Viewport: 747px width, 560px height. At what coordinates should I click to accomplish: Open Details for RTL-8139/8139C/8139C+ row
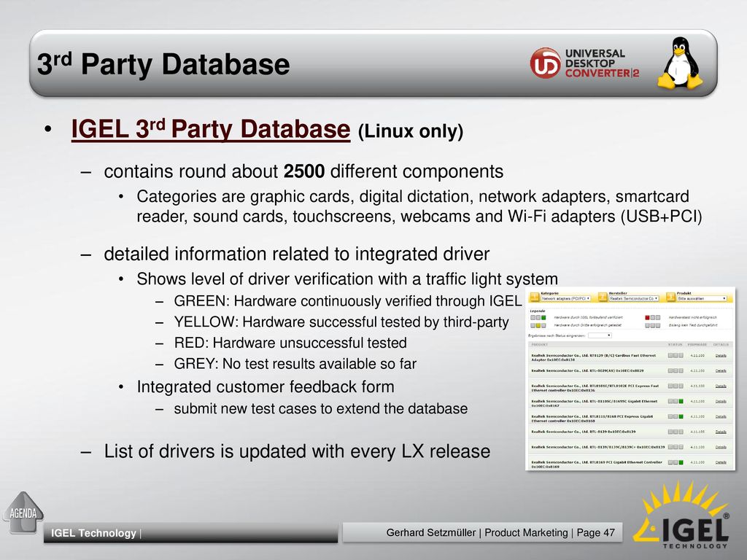pos(721,447)
